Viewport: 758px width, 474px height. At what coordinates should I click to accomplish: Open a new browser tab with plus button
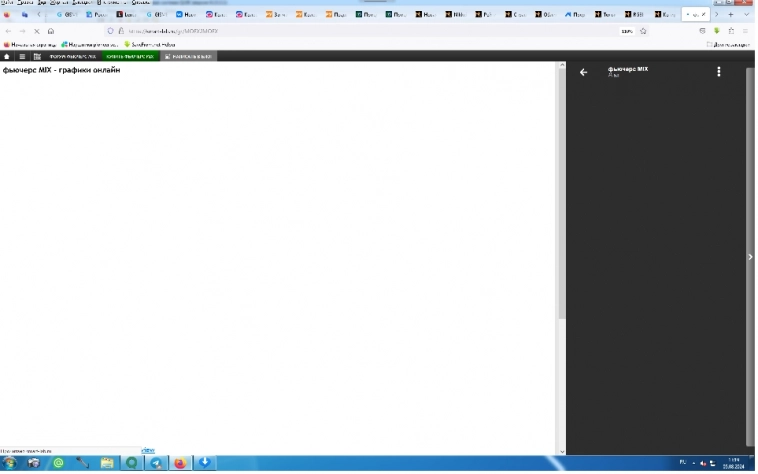730,15
